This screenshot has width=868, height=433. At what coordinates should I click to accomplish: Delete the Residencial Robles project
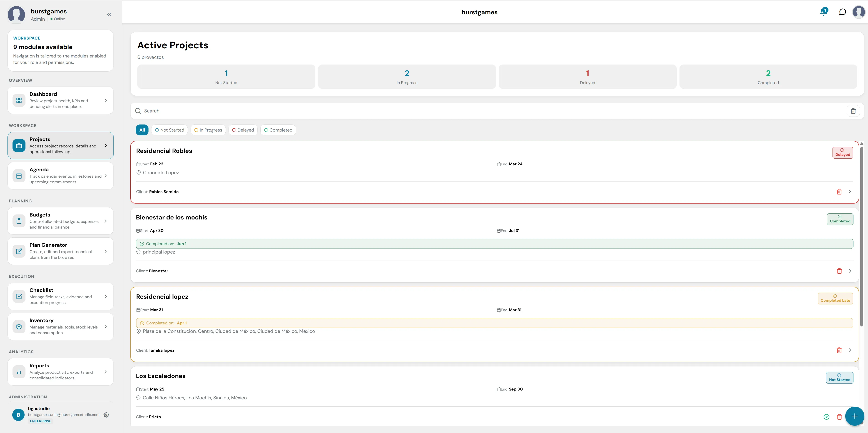[x=839, y=192]
